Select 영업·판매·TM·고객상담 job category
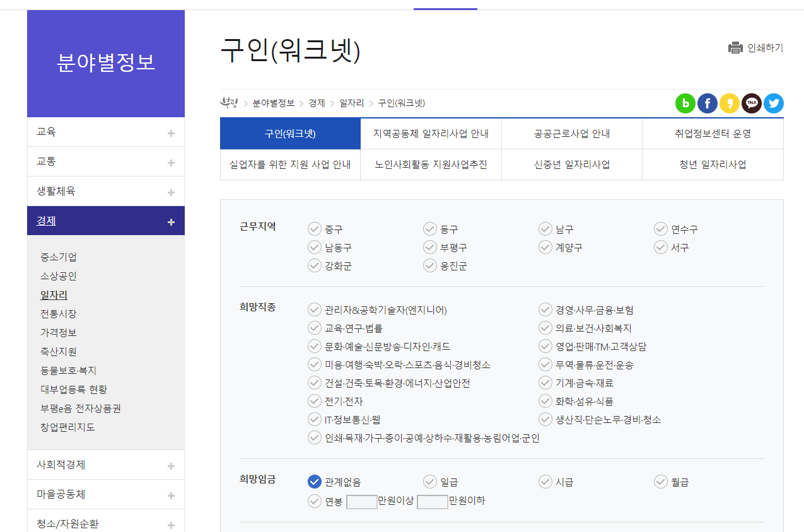Viewport: 804px width, 532px height. (x=545, y=346)
